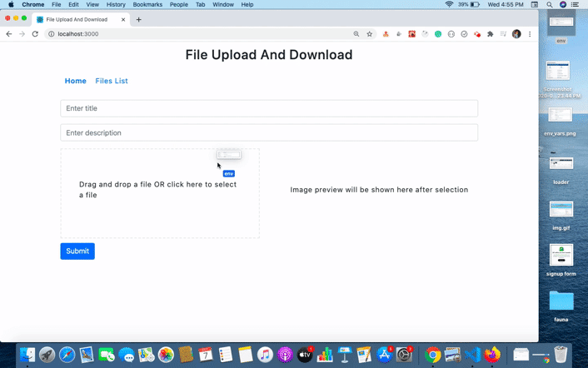The width and height of the screenshot is (588, 368).
Task: Select env_vars.png on the desktop
Action: [560, 122]
